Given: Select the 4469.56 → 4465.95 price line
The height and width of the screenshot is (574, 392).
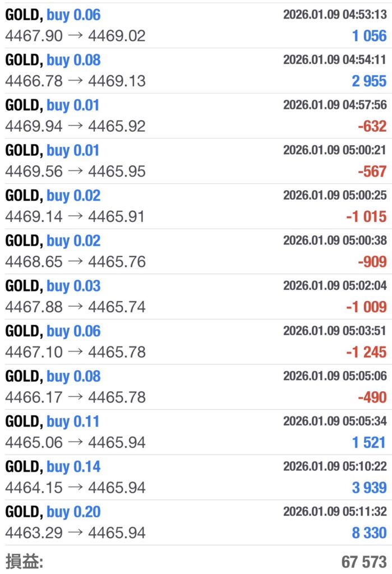Looking at the screenshot, I should pos(75,172).
